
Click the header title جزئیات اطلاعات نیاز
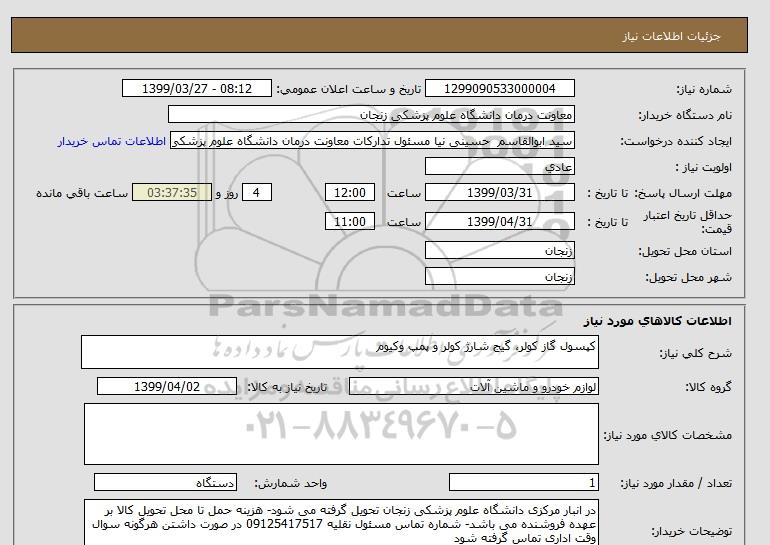click(671, 36)
